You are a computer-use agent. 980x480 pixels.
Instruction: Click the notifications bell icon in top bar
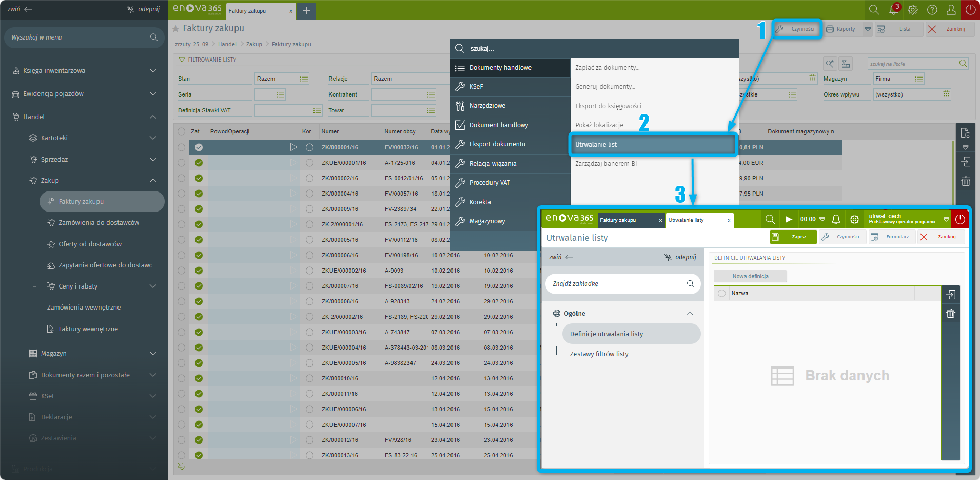point(893,10)
